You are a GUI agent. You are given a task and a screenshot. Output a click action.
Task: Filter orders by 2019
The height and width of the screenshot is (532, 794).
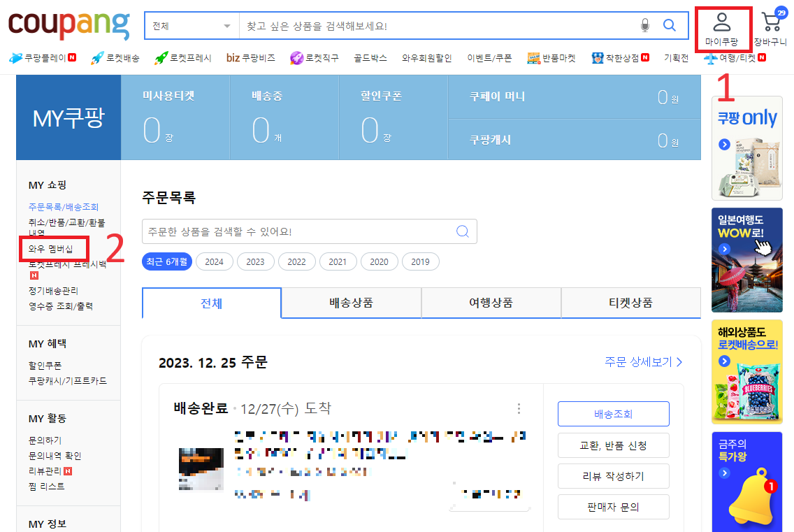tap(420, 261)
